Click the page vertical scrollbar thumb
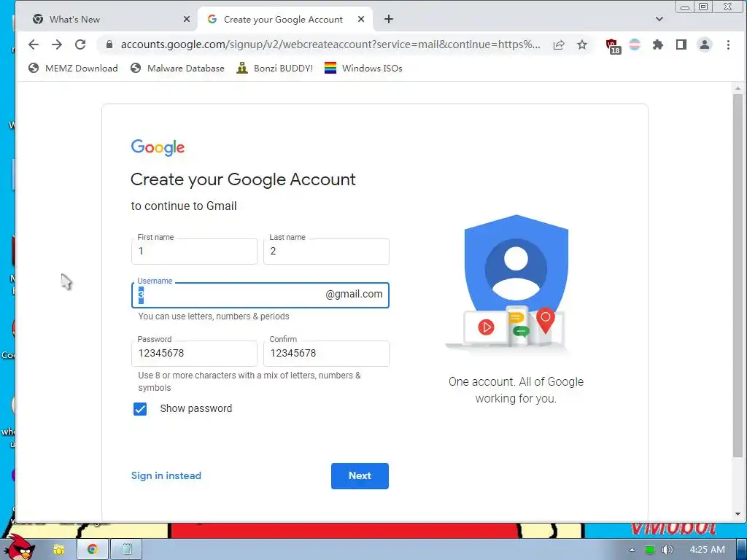Image resolution: width=747 pixels, height=560 pixels. click(x=738, y=276)
